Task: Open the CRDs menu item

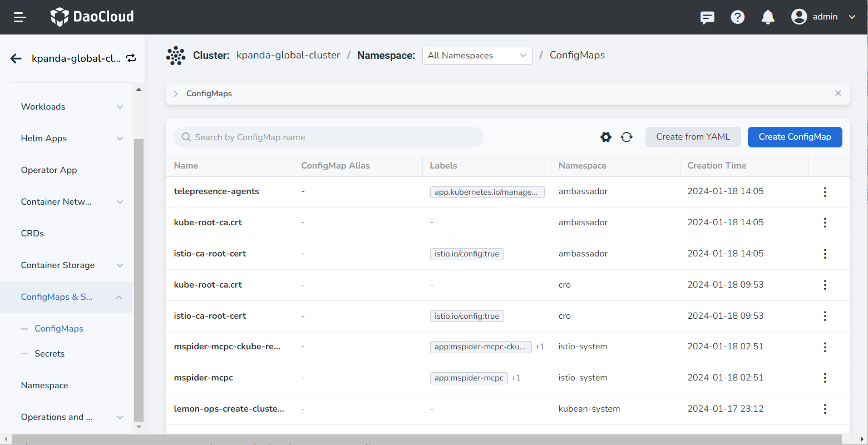Action: tap(32, 234)
